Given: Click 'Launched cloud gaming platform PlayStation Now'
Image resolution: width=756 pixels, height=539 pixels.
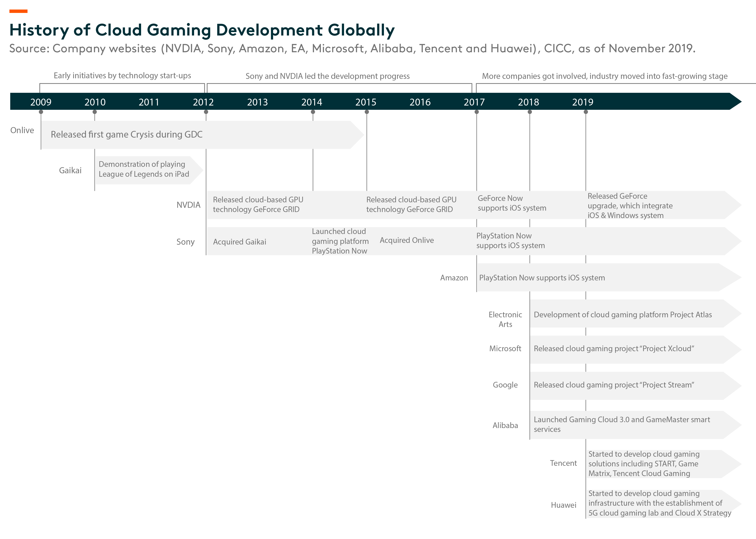Looking at the screenshot, I should 340,241.
